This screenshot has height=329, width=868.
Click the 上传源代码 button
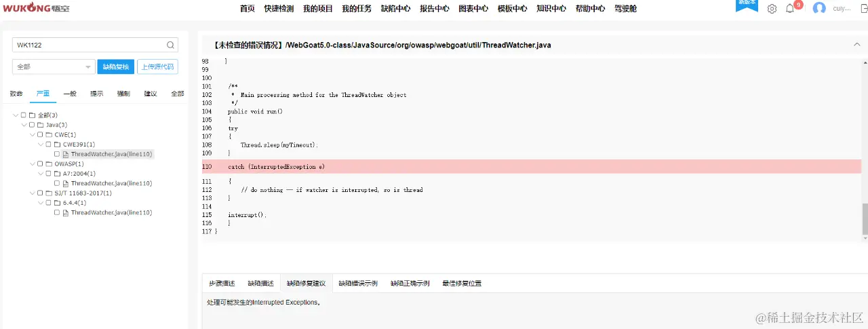[157, 66]
